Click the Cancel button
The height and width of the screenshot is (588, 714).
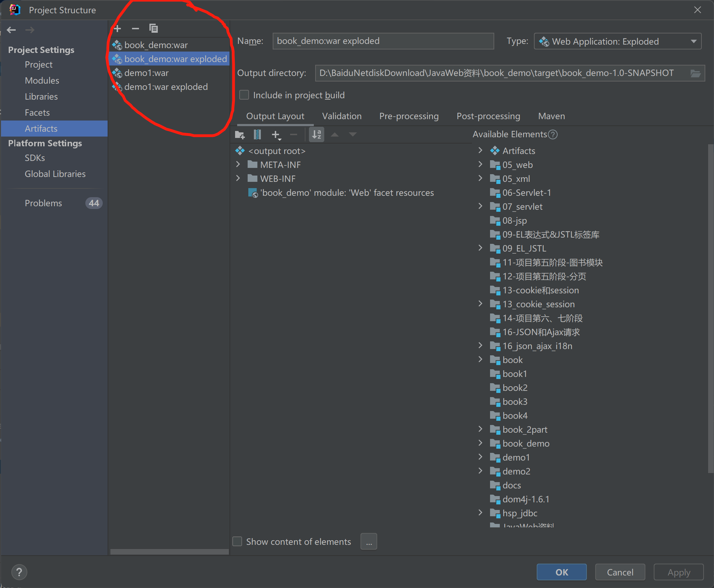pos(620,572)
